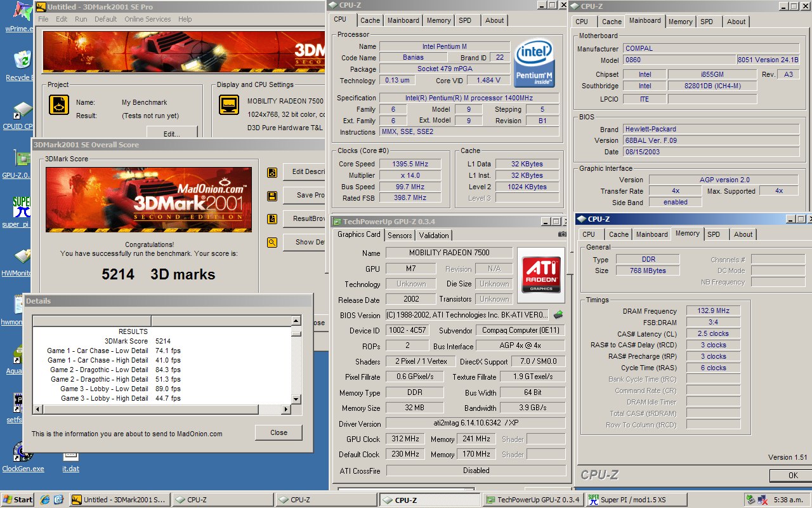Click the Safely Remove Hardware tray icon
The image size is (812, 508).
(751, 499)
